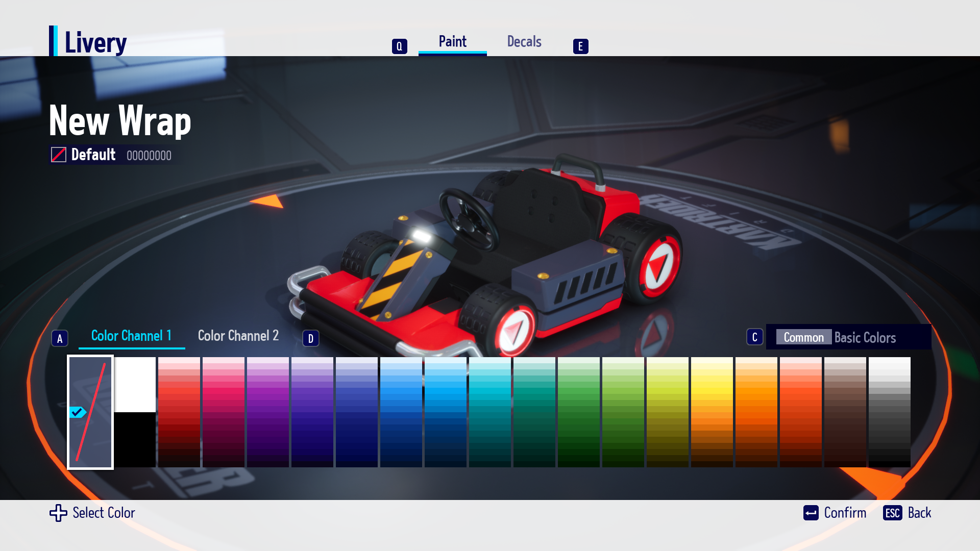Image resolution: width=980 pixels, height=551 pixels.
Task: Select the default no-color swatch
Action: (x=90, y=412)
